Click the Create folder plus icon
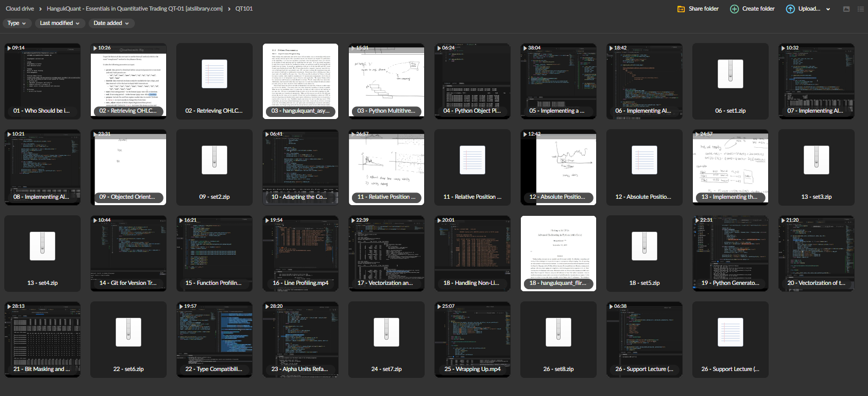868x396 pixels. click(734, 9)
